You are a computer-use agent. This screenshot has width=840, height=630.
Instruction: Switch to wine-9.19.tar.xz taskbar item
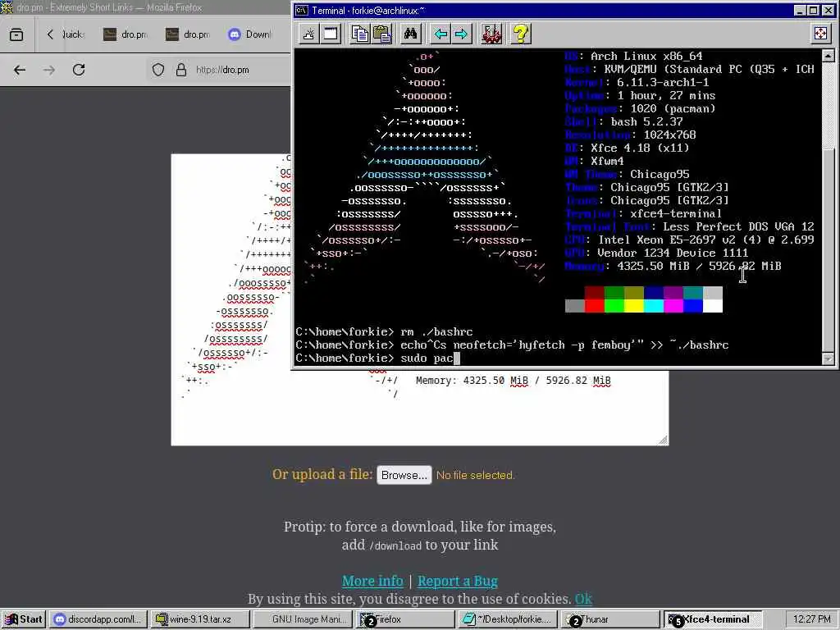[x=199, y=619]
